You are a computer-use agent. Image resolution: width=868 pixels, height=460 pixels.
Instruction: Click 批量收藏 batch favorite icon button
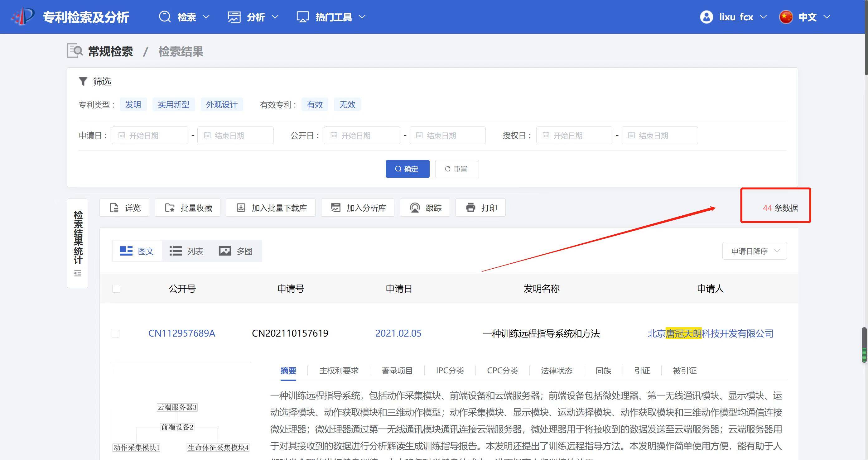188,208
